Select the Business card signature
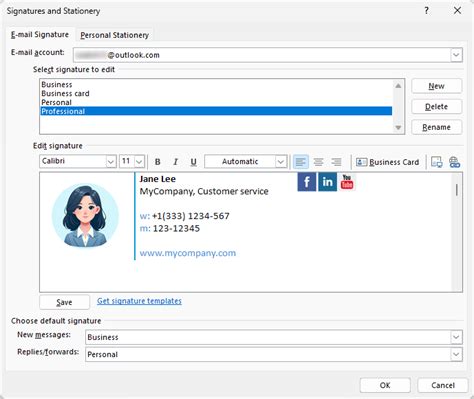474x399 pixels. click(65, 94)
